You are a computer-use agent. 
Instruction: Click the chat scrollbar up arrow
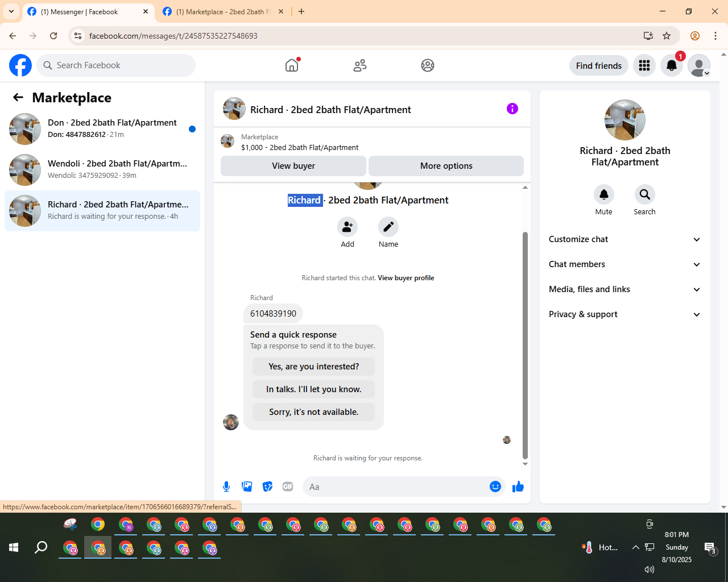click(525, 187)
